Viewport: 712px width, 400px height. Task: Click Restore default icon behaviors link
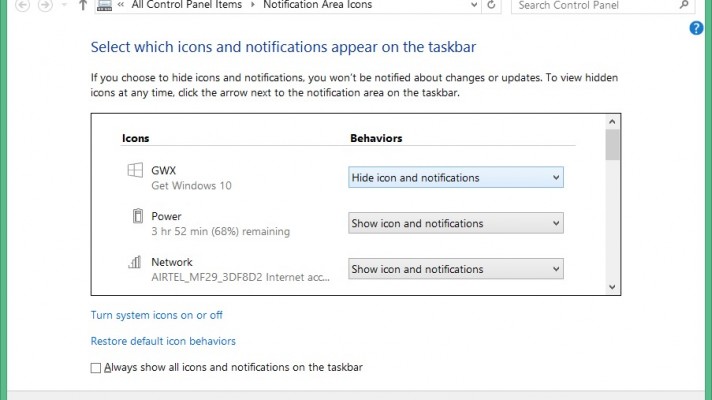163,341
